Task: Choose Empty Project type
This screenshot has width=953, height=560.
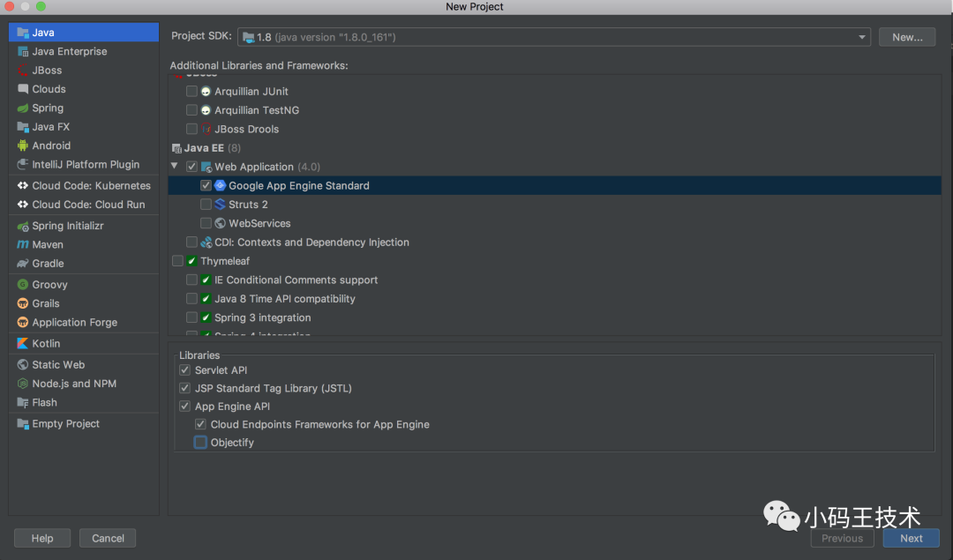Action: (x=83, y=423)
